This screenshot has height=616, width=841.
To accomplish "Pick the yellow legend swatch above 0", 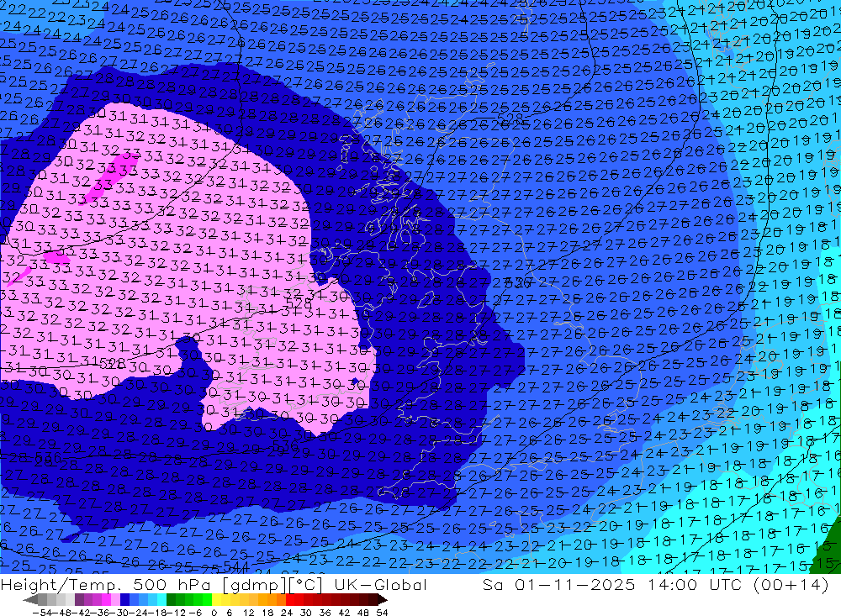I will (x=217, y=600).
